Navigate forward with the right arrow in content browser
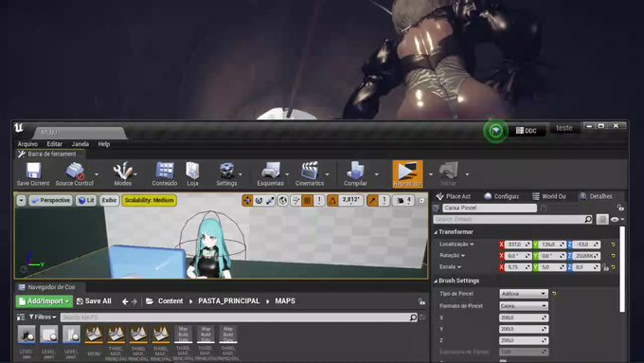Screen dimensions: 644x363 134,301
